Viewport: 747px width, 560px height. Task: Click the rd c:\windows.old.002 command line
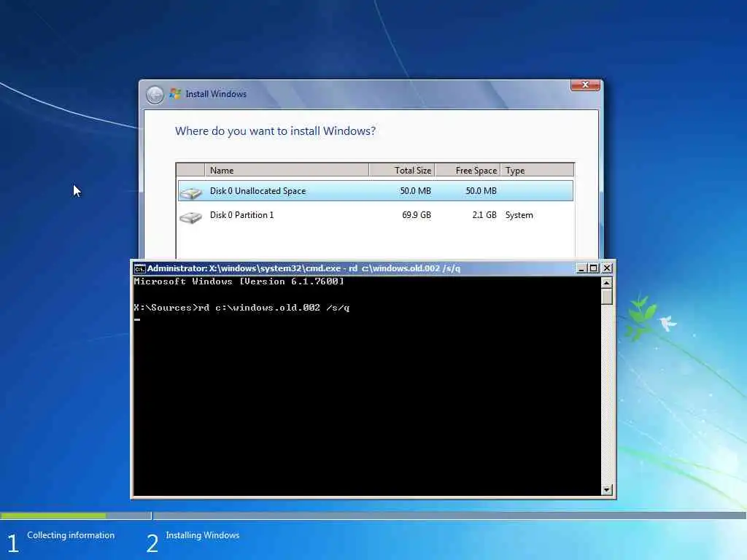click(242, 308)
